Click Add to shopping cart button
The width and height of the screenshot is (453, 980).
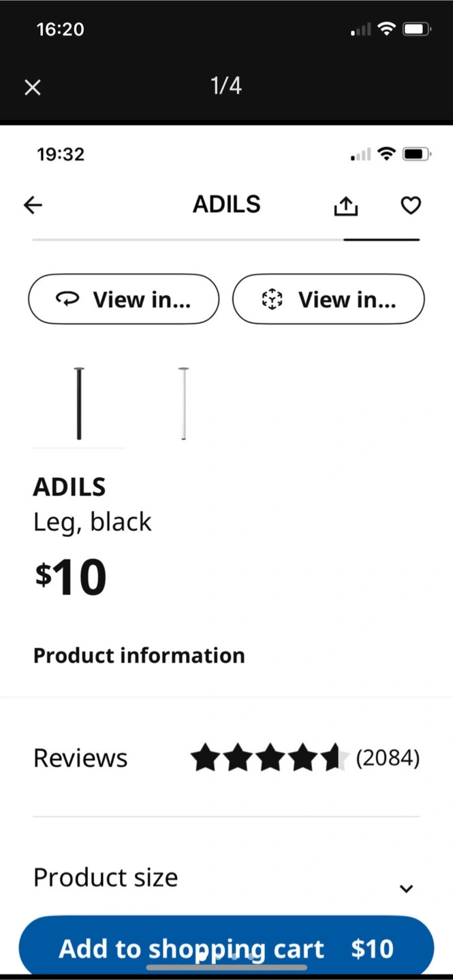coord(226,948)
